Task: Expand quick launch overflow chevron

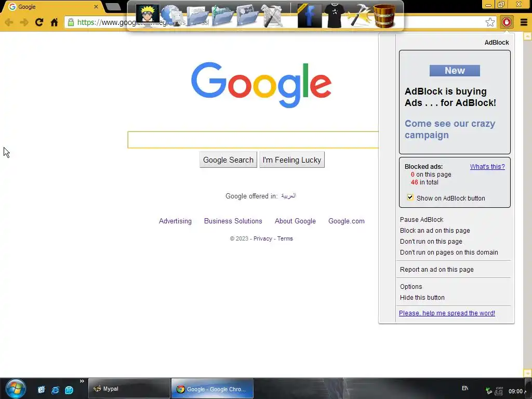Action: tap(82, 381)
